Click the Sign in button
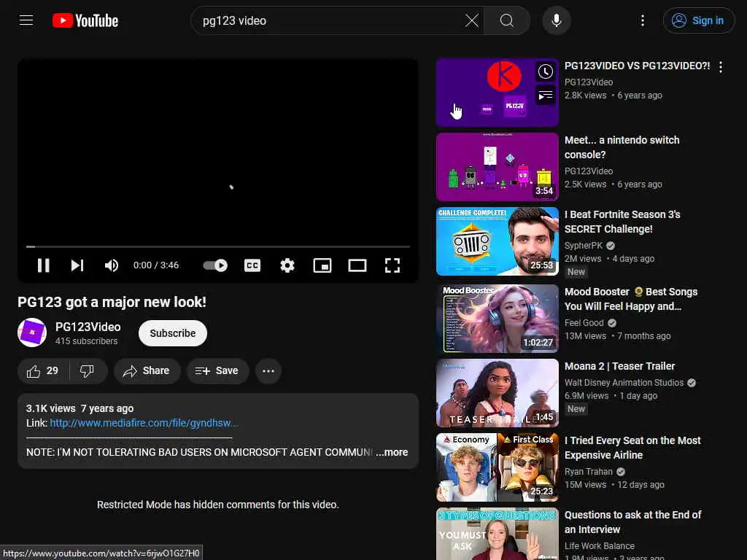Image resolution: width=747 pixels, height=560 pixels. [698, 20]
